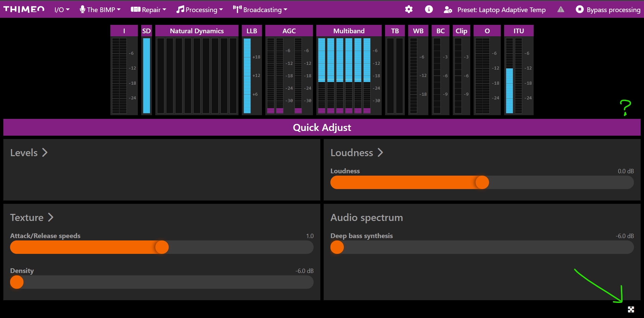644x318 pixels.
Task: Expand the Levels section chevron
Action: (45, 152)
